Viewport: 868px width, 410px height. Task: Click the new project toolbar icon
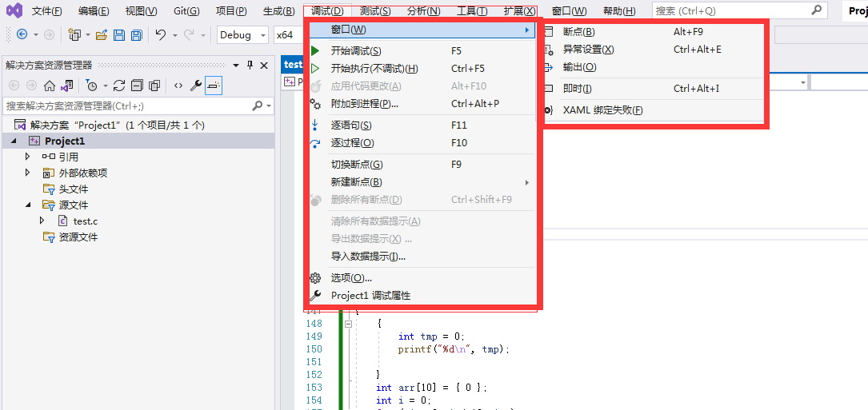(x=74, y=35)
